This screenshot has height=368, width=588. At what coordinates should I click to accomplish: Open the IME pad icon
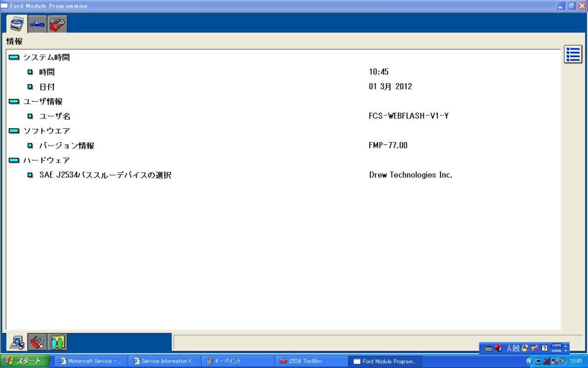coord(525,348)
